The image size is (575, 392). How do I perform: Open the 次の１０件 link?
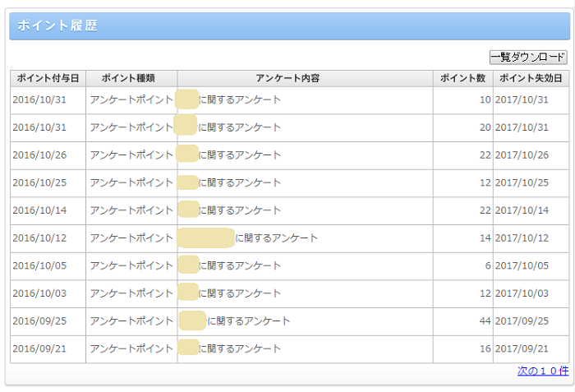coord(542,371)
